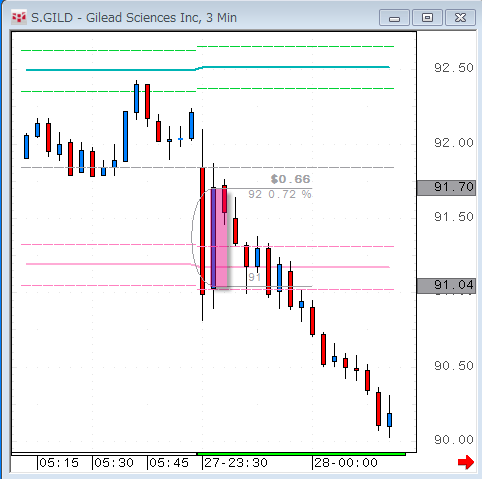The width and height of the screenshot is (482, 479).
Task: Click the 92.50 price axis label
Action: click(454, 68)
